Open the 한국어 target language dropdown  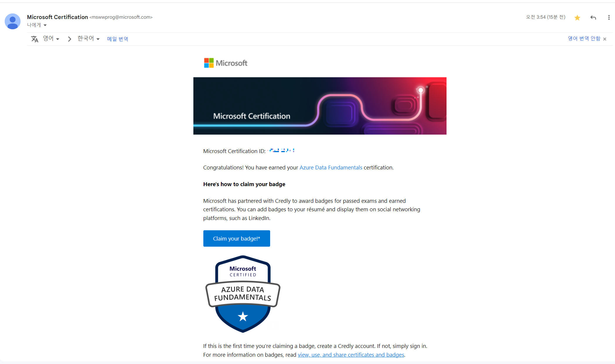[88, 39]
